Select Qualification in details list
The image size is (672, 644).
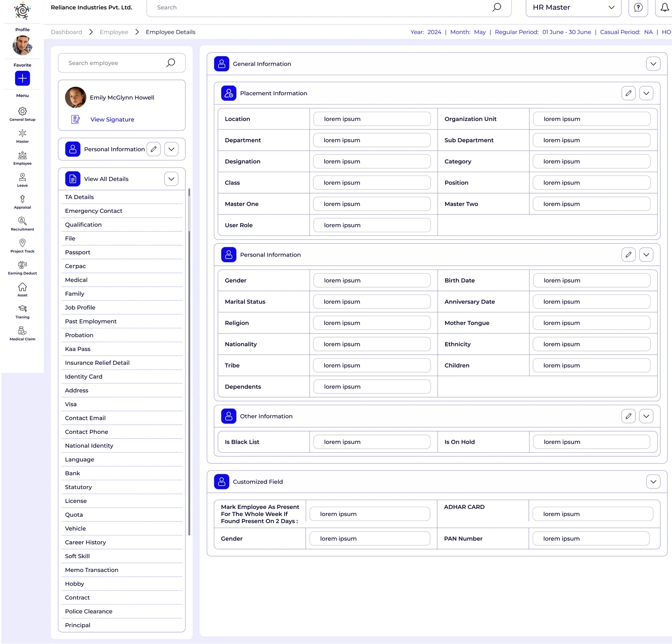[122, 225]
